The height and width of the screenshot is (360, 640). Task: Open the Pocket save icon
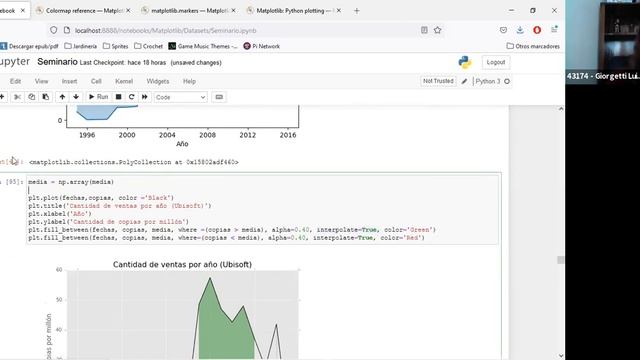tap(503, 30)
